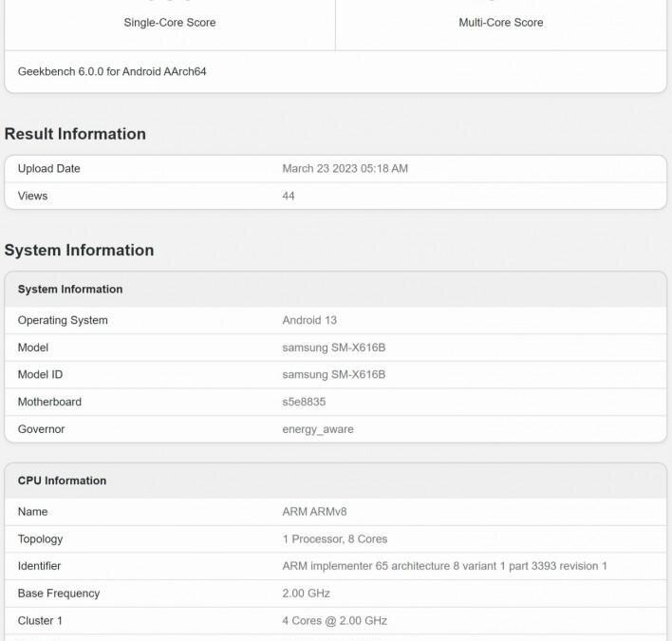Select the Motherboard value s5e8835
The image size is (672, 641).
pyautogui.click(x=304, y=402)
